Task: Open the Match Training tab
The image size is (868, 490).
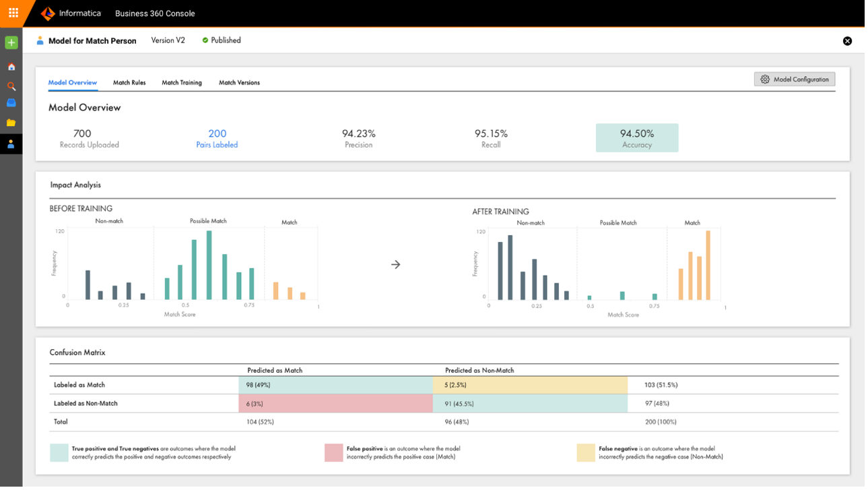Action: (x=182, y=83)
